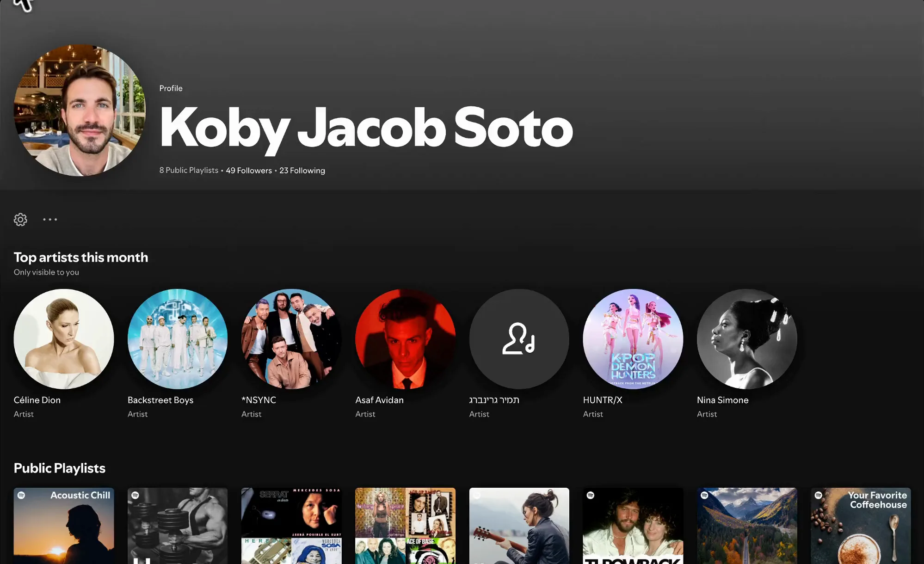The height and width of the screenshot is (564, 924).
Task: Open the 23 Following list
Action: (x=302, y=171)
